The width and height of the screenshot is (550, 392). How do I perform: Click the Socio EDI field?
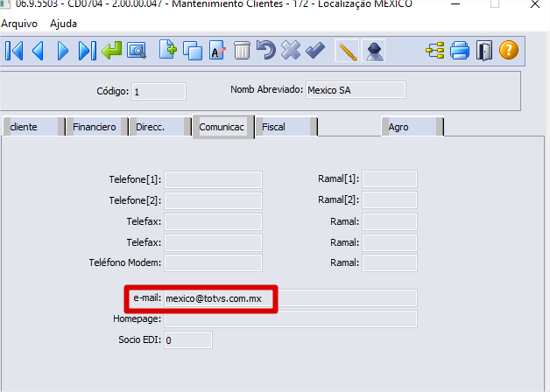pyautogui.click(x=188, y=340)
